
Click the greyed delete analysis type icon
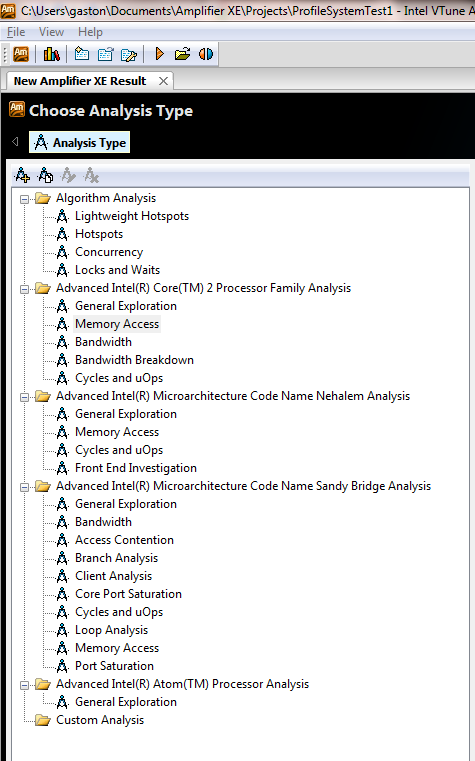(91, 175)
